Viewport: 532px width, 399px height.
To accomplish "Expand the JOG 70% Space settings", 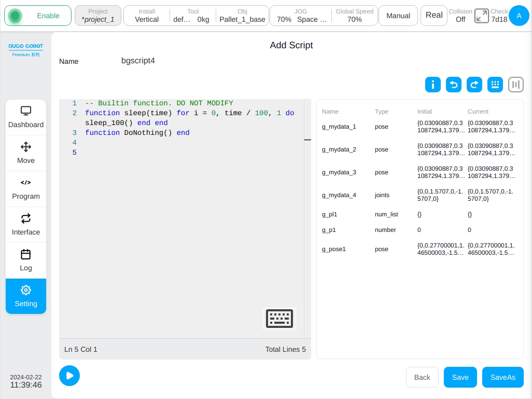I will coord(301,16).
